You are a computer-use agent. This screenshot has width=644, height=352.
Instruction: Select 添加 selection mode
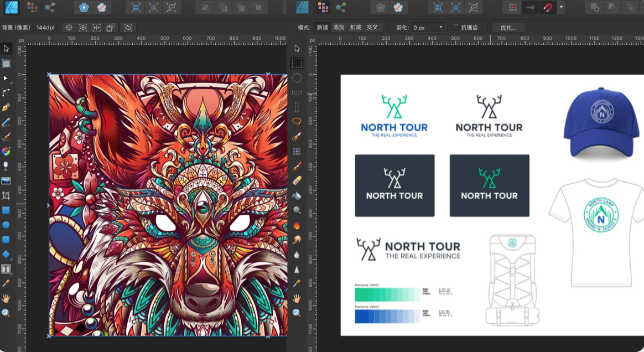tap(339, 28)
